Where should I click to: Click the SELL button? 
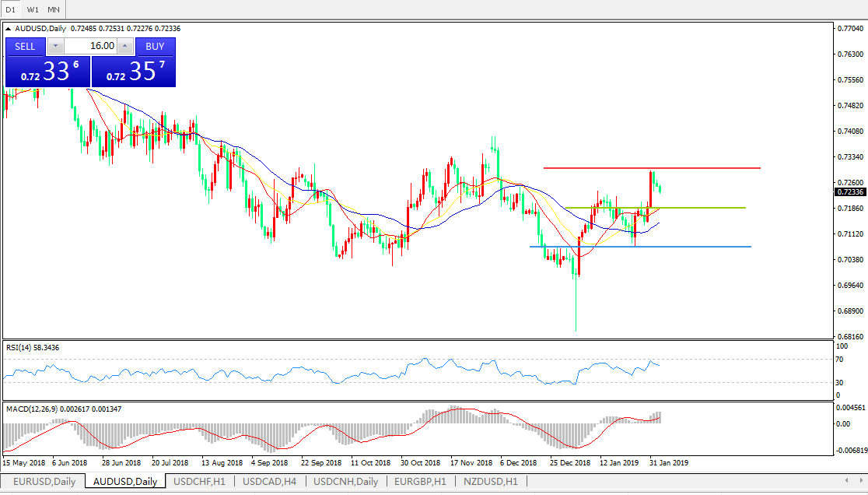pos(25,46)
